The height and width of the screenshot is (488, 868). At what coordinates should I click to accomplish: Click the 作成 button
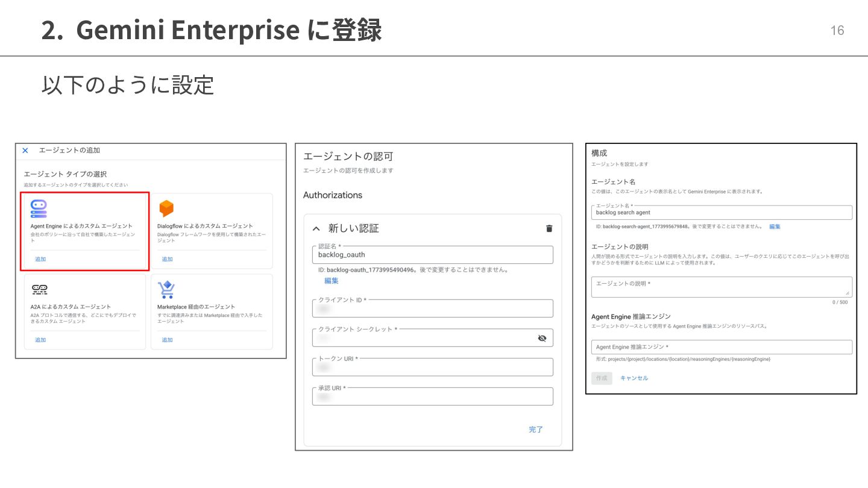pyautogui.click(x=602, y=378)
